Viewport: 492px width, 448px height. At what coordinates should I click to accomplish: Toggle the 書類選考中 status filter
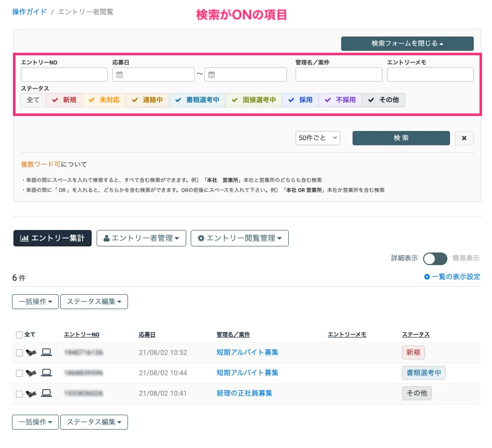pyautogui.click(x=197, y=100)
